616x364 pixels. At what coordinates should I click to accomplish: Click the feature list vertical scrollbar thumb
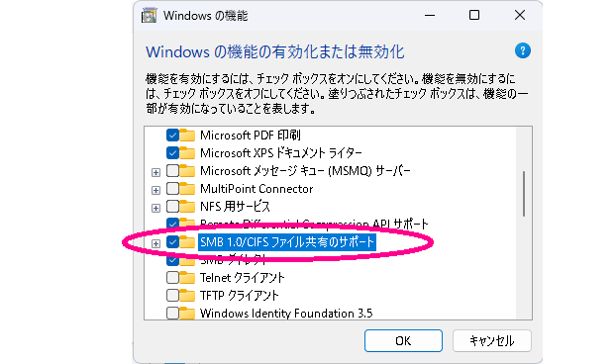[x=524, y=194]
